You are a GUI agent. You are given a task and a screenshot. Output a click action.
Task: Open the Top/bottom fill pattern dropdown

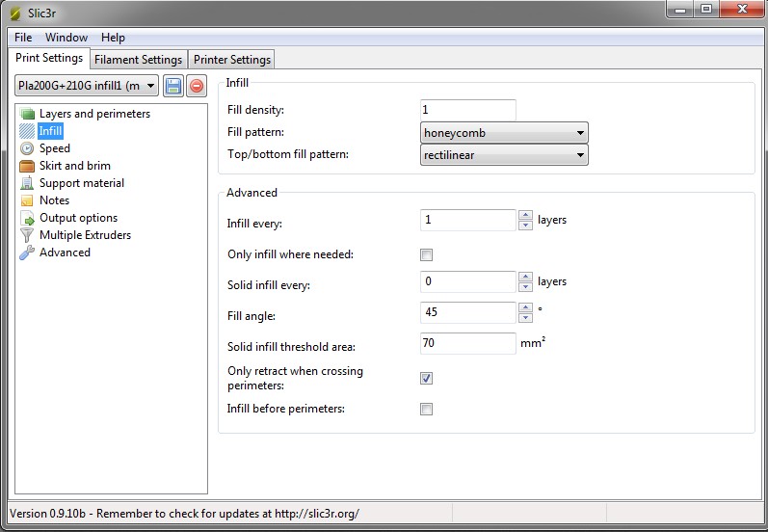click(x=504, y=155)
